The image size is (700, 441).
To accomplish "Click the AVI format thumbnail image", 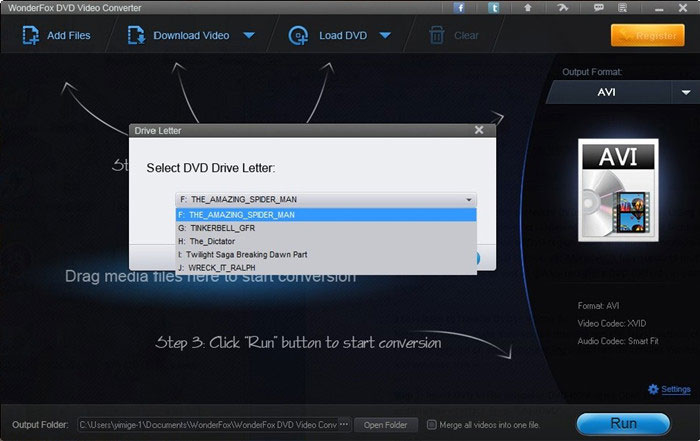I will tap(618, 190).
